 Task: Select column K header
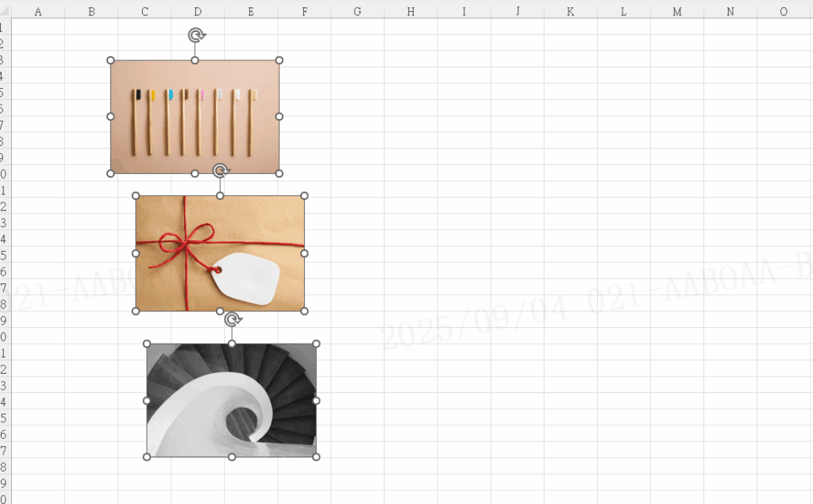click(x=570, y=12)
